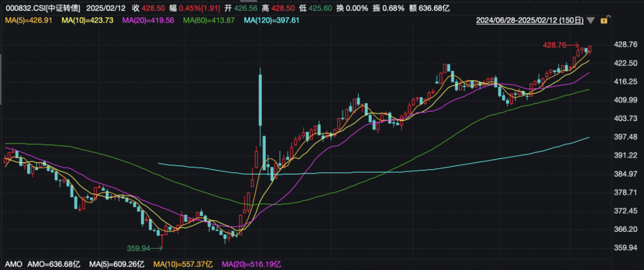Open the date range dropdown triangle
The image size is (644, 270).
pyautogui.click(x=590, y=20)
